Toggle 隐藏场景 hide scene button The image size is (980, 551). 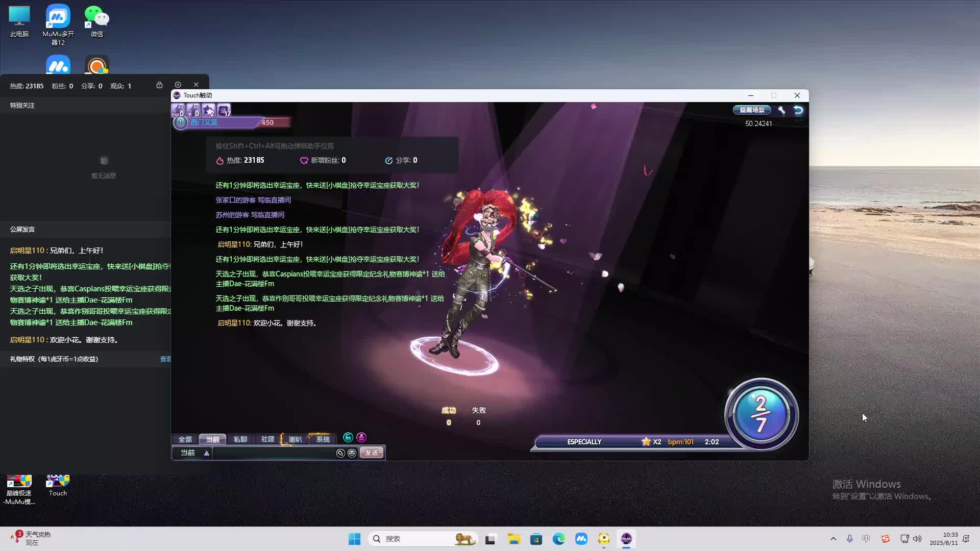click(752, 110)
